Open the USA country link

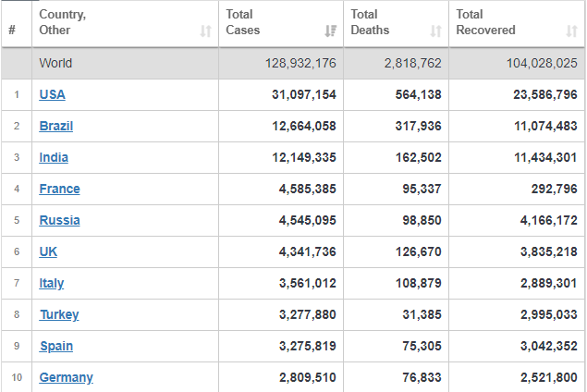53,94
